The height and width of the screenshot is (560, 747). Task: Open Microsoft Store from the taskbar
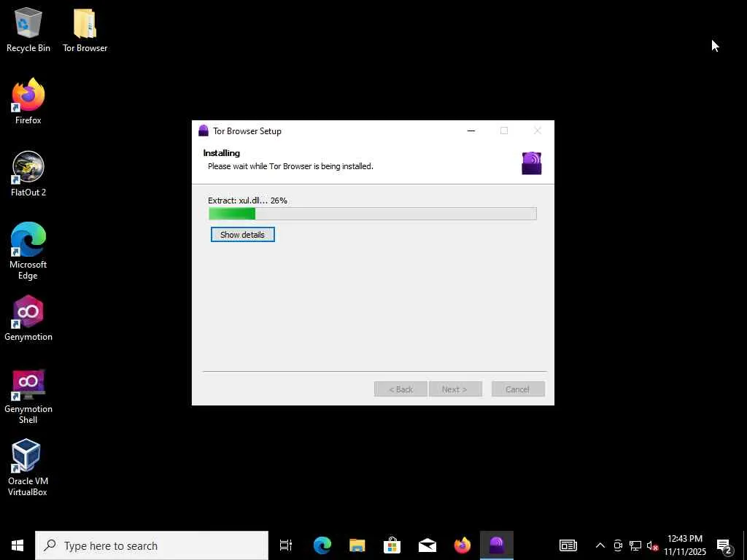[392, 545]
